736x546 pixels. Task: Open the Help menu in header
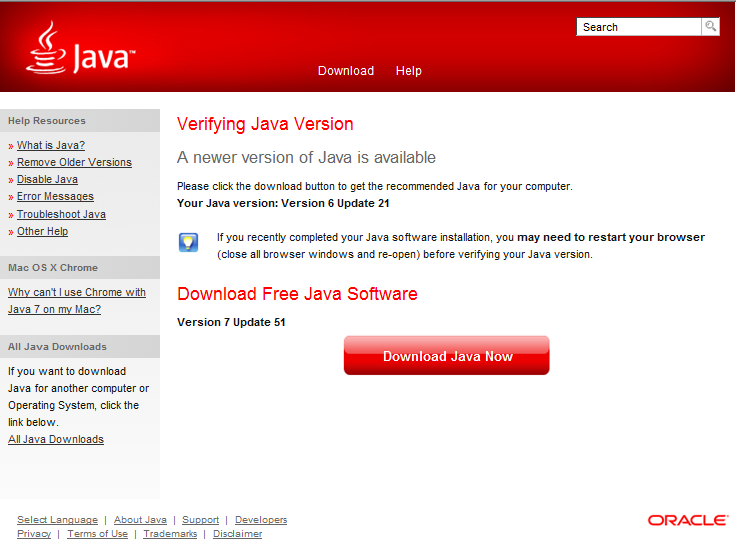(408, 71)
